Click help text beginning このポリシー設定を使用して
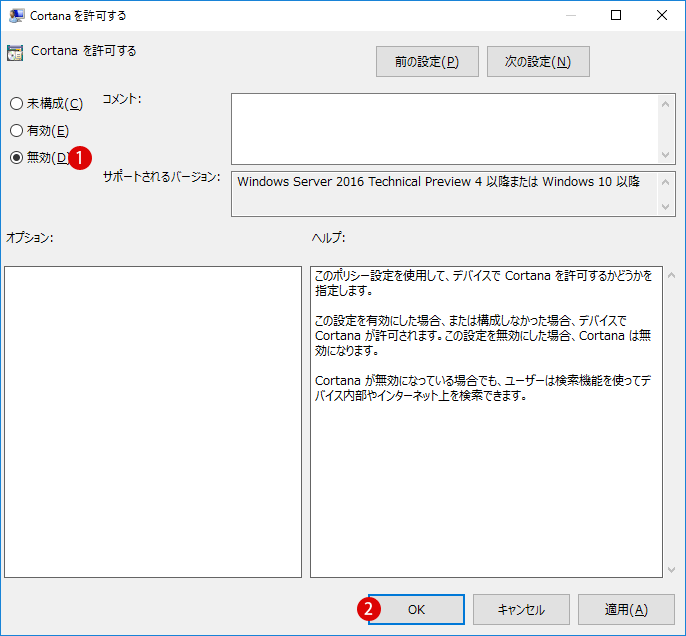Viewport: 686px width, 636px height. pyautogui.click(x=483, y=283)
